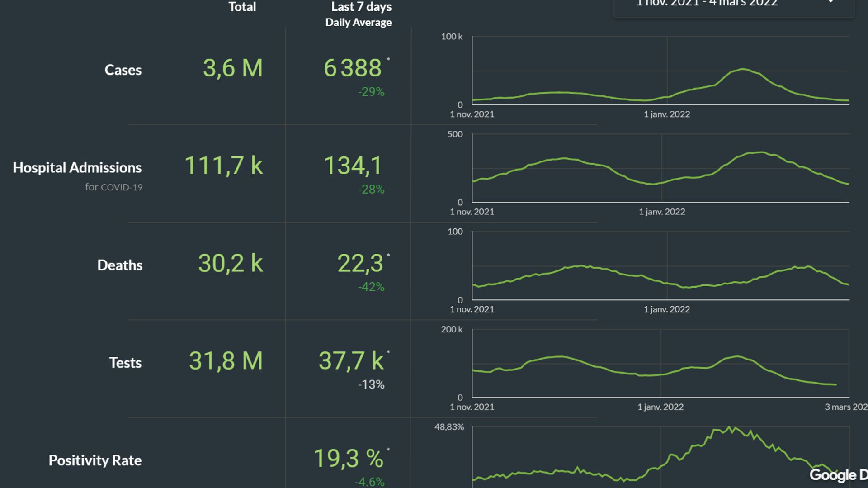Click the Deaths total 30,2 k

[231, 263]
